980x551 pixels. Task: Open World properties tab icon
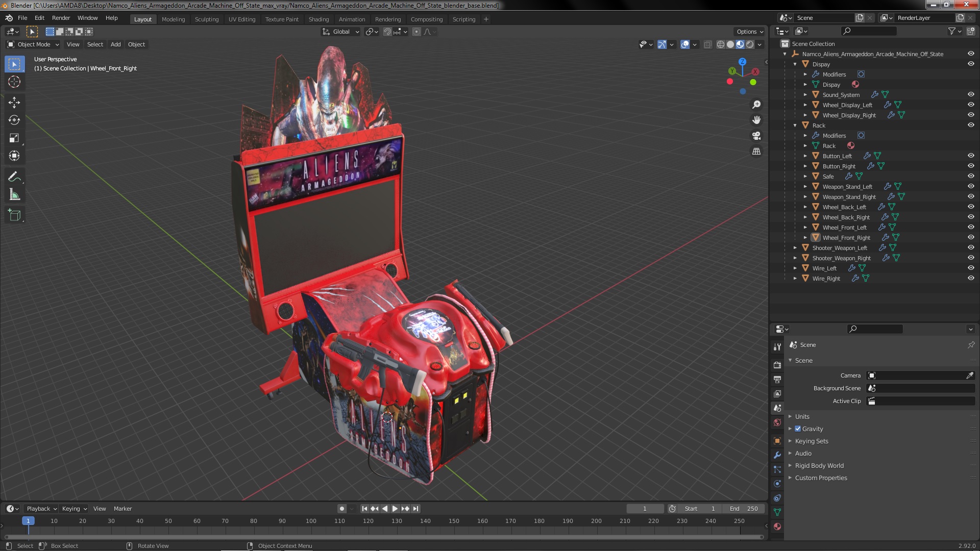[777, 422]
